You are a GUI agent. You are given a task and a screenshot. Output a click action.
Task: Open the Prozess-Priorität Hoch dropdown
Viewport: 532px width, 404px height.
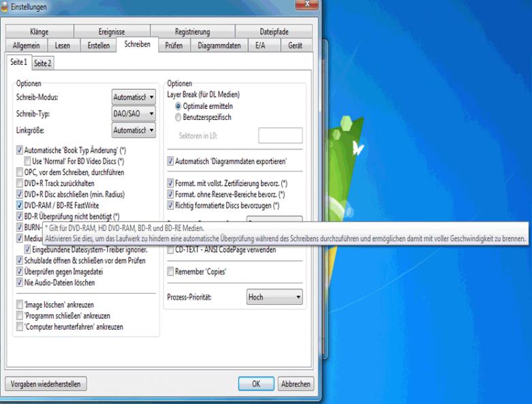[274, 297]
